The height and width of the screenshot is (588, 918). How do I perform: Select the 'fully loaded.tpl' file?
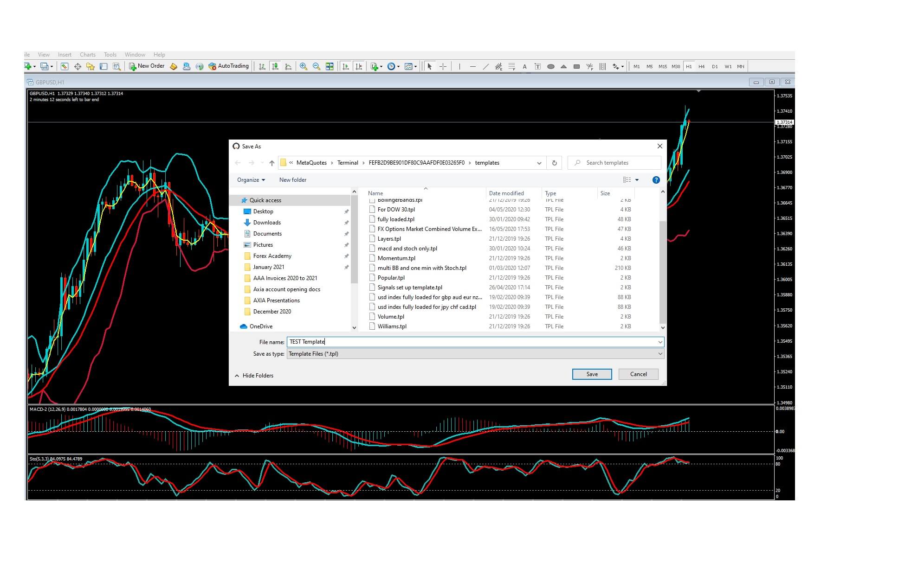396,219
